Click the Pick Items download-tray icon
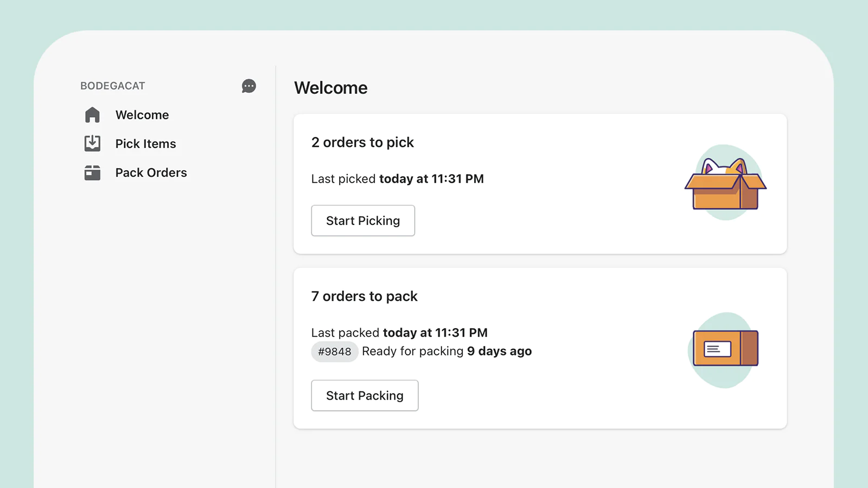This screenshot has width=868, height=488. pos(92,144)
